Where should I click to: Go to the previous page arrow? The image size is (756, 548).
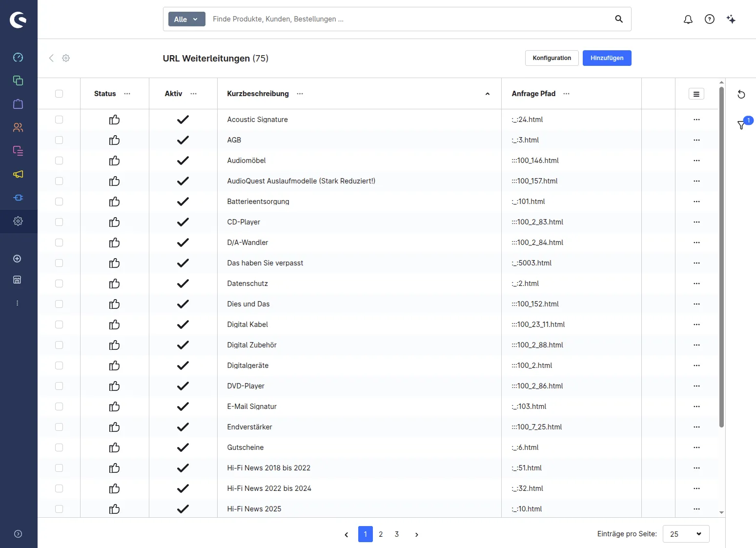pyautogui.click(x=347, y=535)
